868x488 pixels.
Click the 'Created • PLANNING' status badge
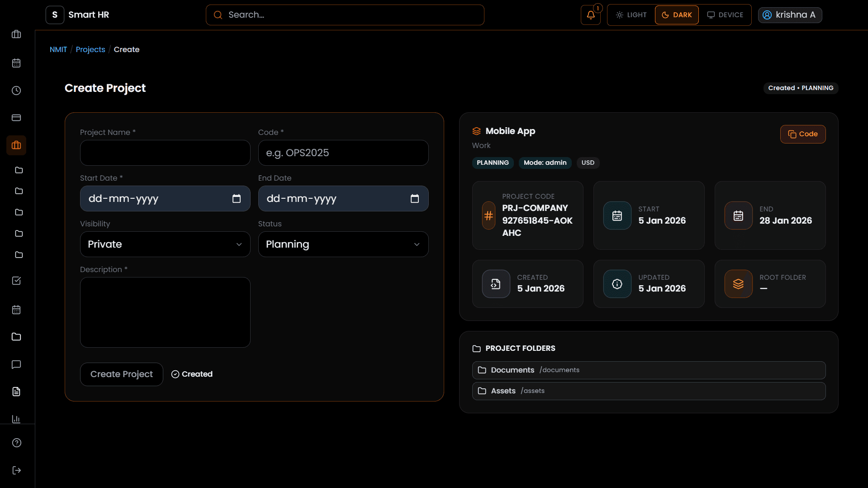point(801,88)
